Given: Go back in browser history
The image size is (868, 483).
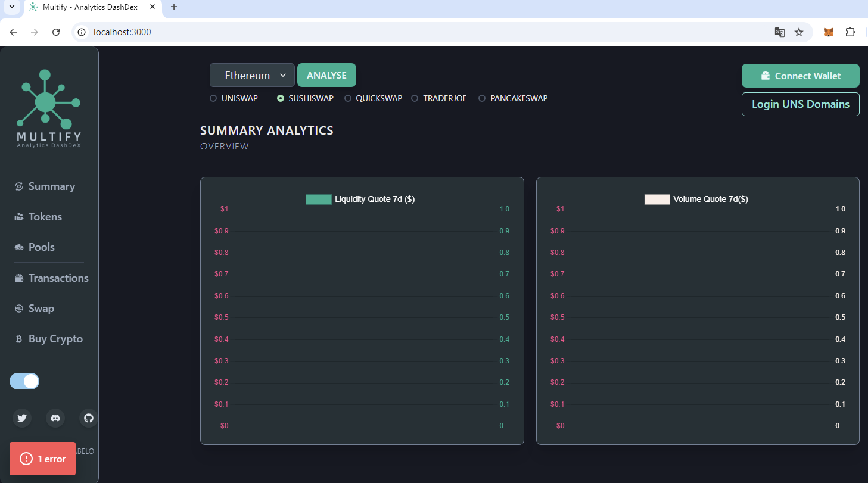Looking at the screenshot, I should (x=13, y=32).
